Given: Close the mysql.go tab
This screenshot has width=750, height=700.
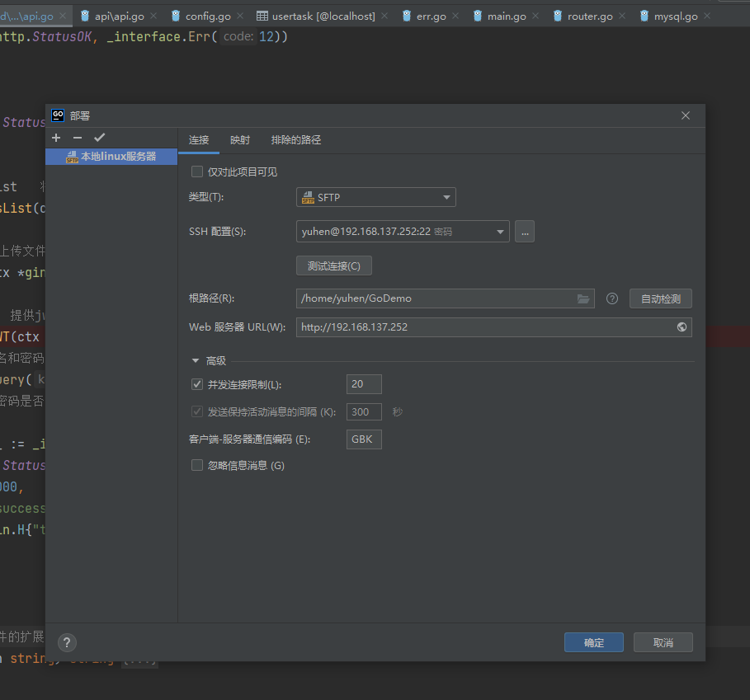Looking at the screenshot, I should [x=707, y=16].
